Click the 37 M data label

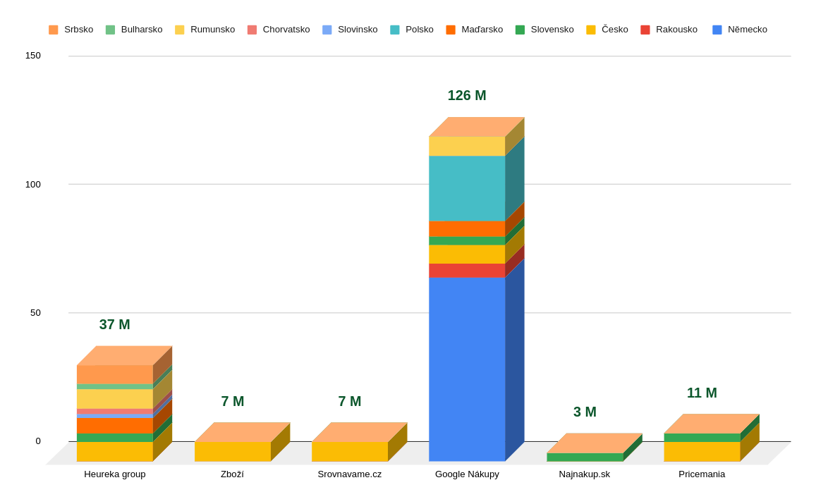pyautogui.click(x=115, y=324)
